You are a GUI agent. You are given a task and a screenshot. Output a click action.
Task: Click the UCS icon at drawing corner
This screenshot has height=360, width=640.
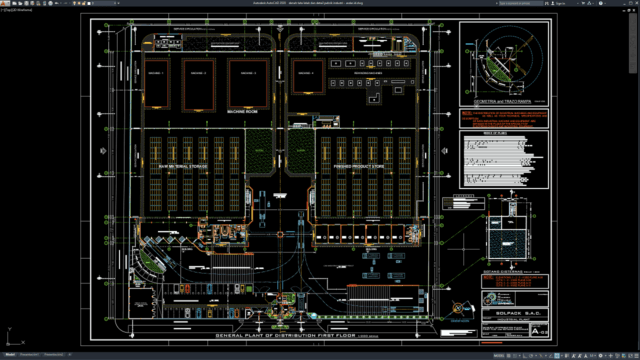pyautogui.click(x=15, y=337)
